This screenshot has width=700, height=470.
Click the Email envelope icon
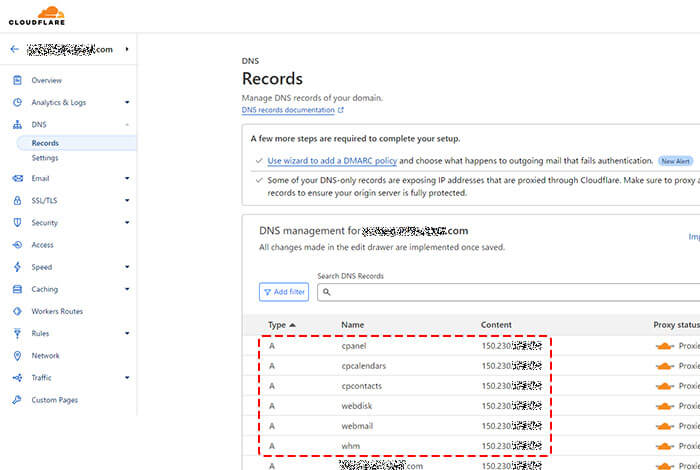(17, 179)
